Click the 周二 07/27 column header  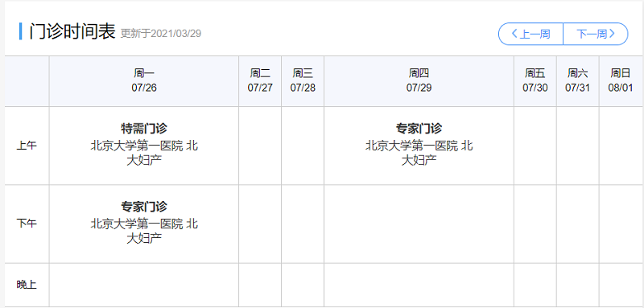[x=260, y=80]
